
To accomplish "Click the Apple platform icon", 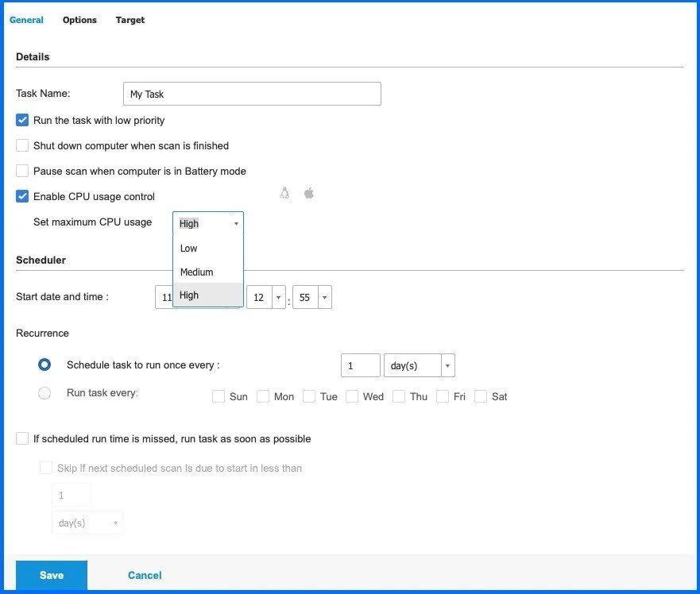I will (x=309, y=193).
